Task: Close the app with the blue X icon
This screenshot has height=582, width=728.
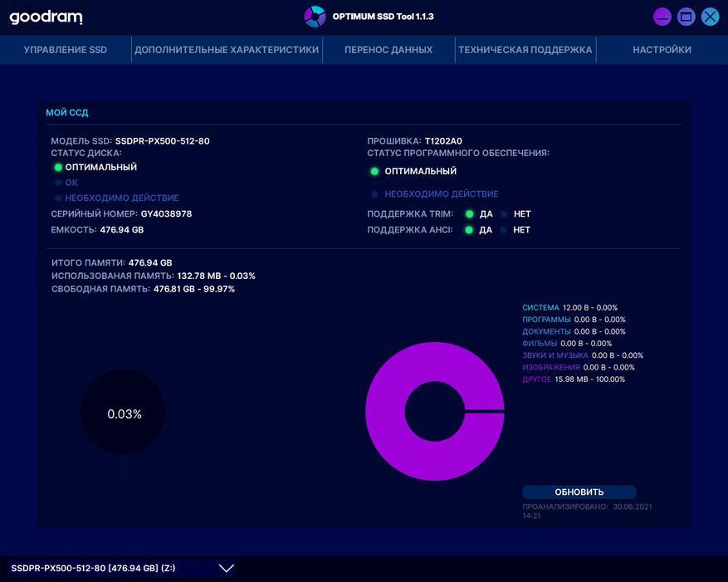Action: [710, 17]
